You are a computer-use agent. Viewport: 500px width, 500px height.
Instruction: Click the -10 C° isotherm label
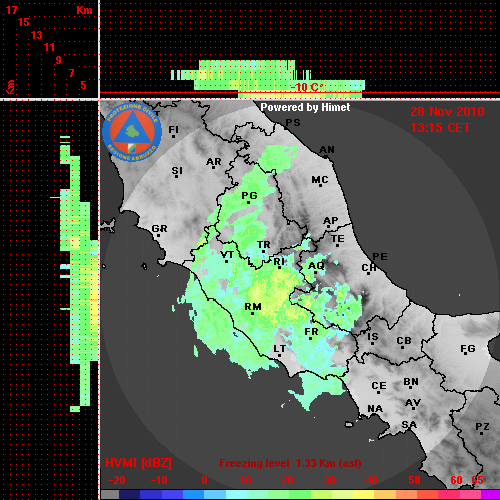pyautogui.click(x=307, y=87)
